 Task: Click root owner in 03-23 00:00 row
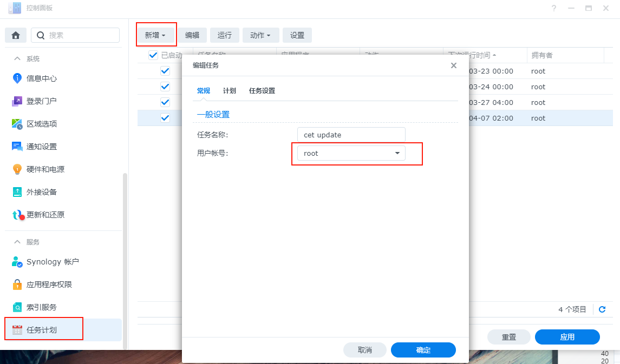[538, 71]
